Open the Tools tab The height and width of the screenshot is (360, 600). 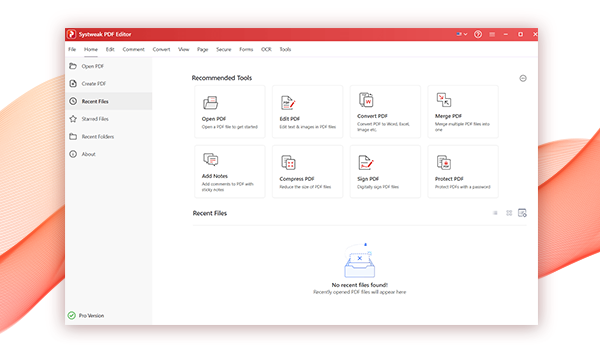coord(285,49)
